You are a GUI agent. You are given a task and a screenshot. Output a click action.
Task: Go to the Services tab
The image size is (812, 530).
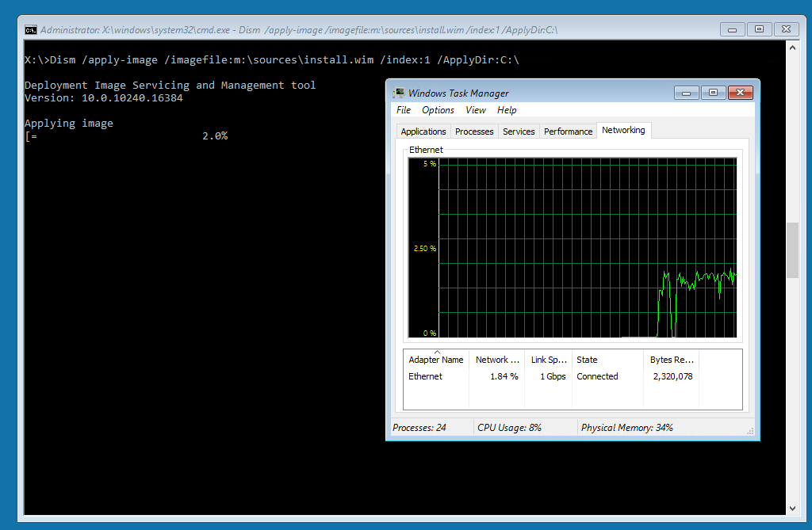click(x=519, y=132)
